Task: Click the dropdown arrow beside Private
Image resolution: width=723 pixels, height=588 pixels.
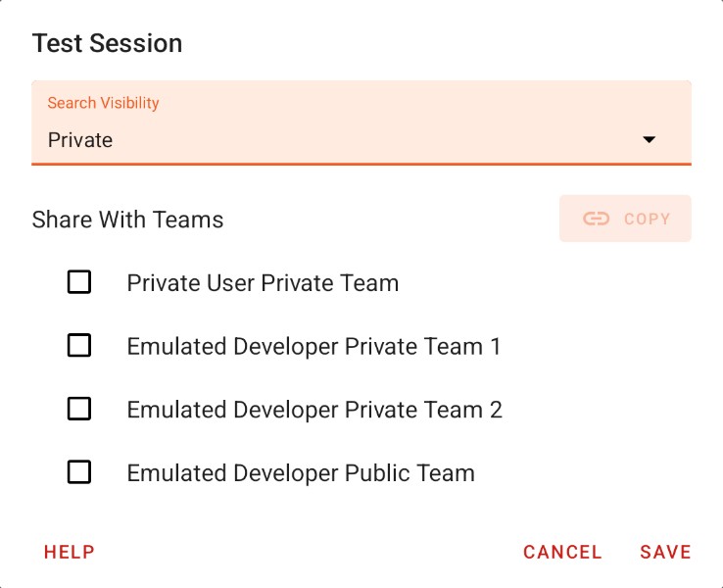Action: tap(649, 139)
